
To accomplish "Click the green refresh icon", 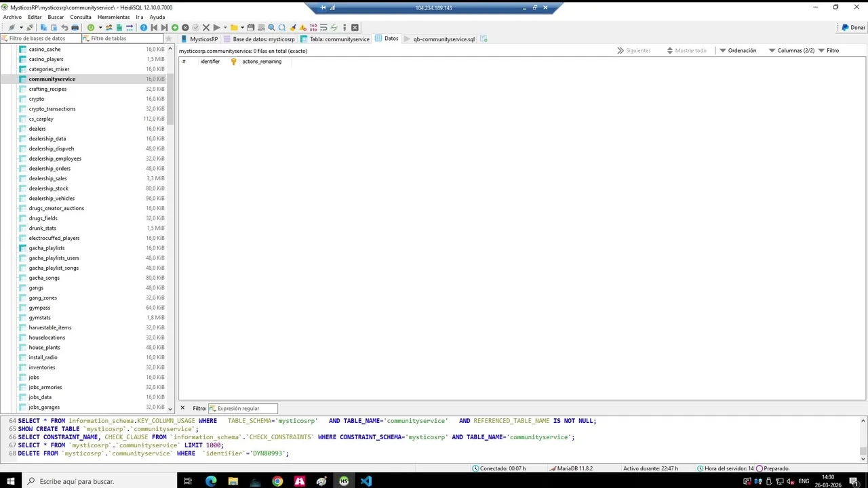I will 91,28.
